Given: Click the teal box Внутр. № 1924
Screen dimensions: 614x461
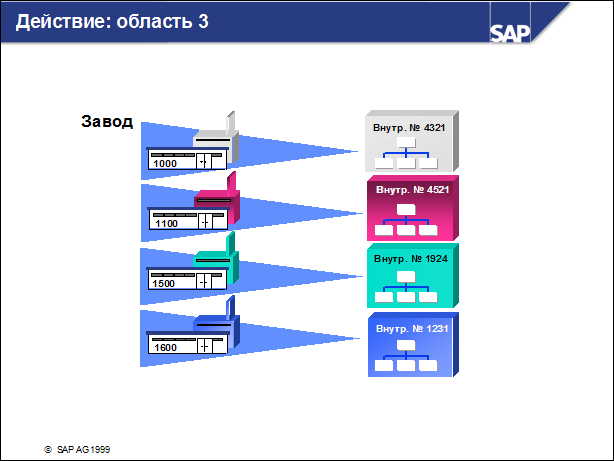Looking at the screenshot, I should pos(413,275).
